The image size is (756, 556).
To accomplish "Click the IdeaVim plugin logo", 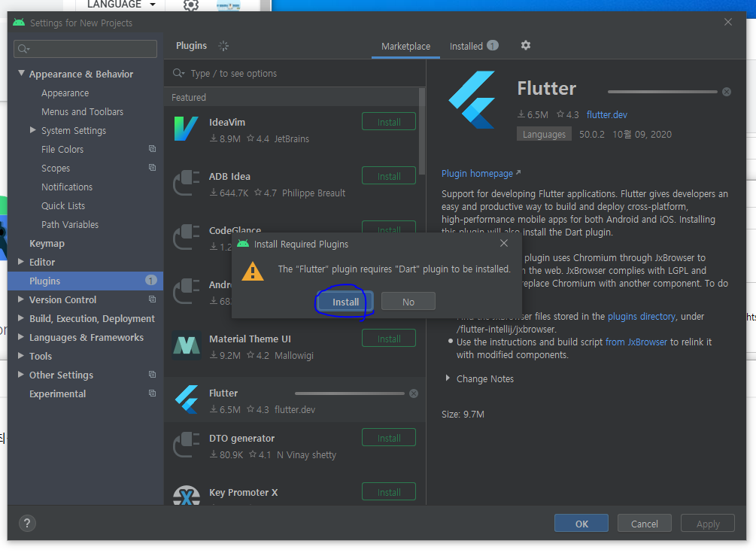I will click(x=186, y=129).
